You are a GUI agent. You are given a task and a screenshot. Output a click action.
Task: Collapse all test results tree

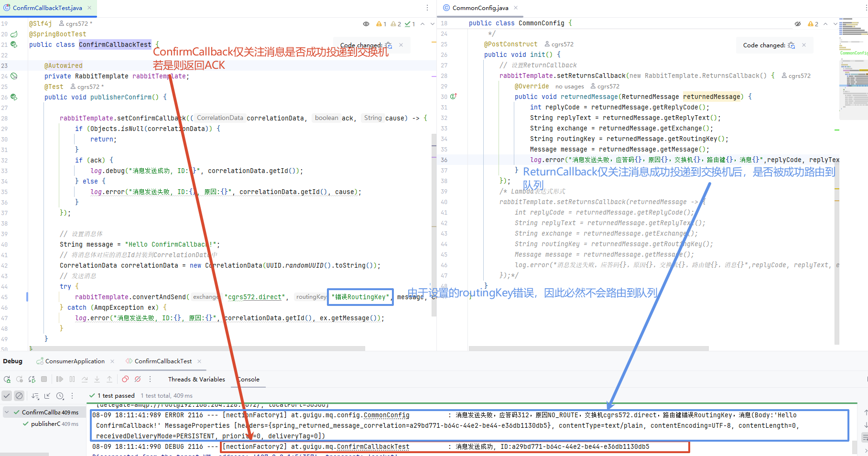click(x=47, y=396)
